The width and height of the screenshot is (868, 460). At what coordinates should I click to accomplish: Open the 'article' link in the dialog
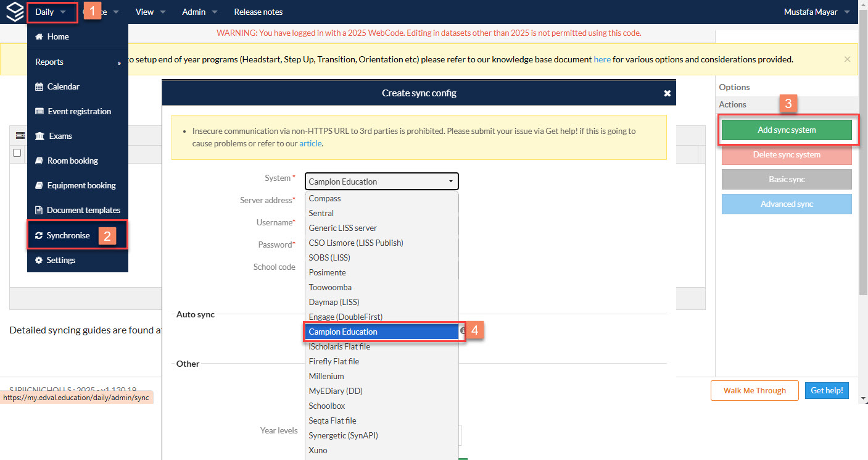[310, 144]
